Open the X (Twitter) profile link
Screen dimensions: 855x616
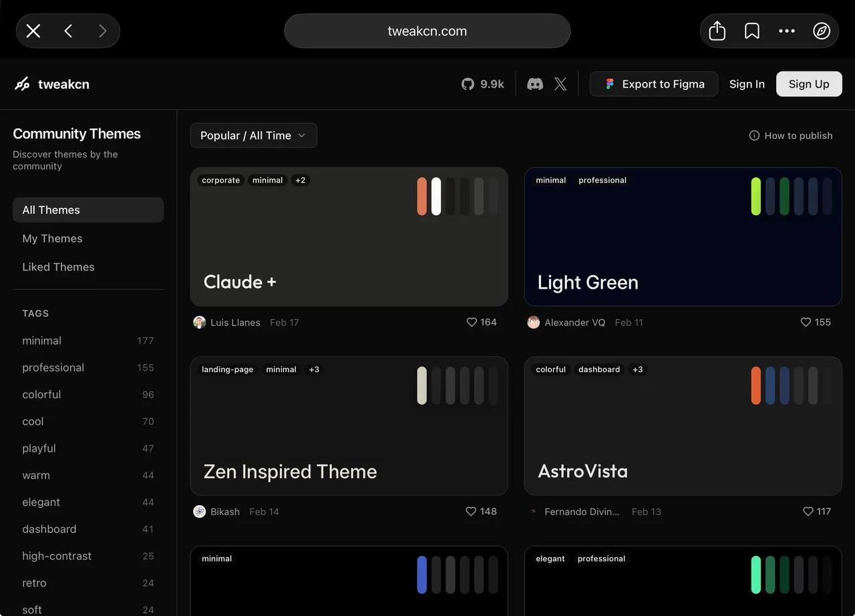click(560, 84)
